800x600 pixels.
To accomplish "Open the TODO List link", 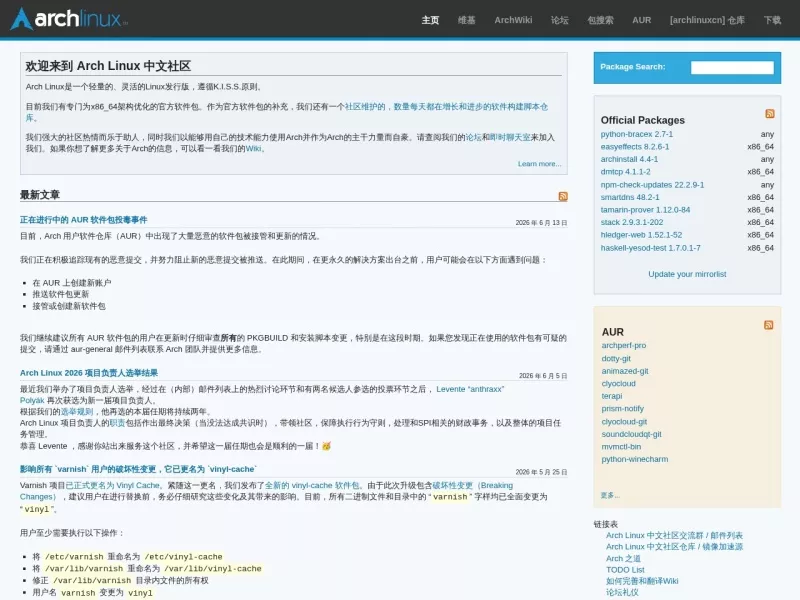I will [x=625, y=569].
